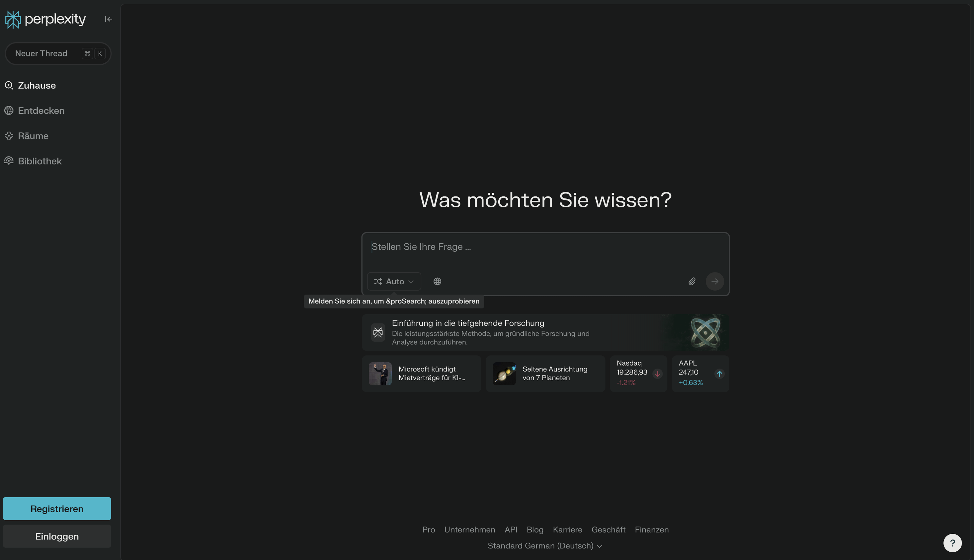The height and width of the screenshot is (560, 974).
Task: Attach a file with the paperclip icon
Action: point(692,282)
